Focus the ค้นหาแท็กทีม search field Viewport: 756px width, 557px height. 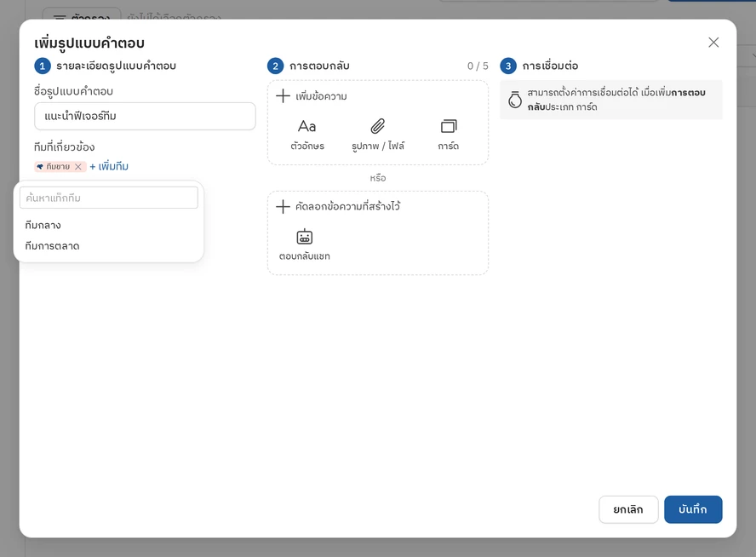tap(108, 198)
